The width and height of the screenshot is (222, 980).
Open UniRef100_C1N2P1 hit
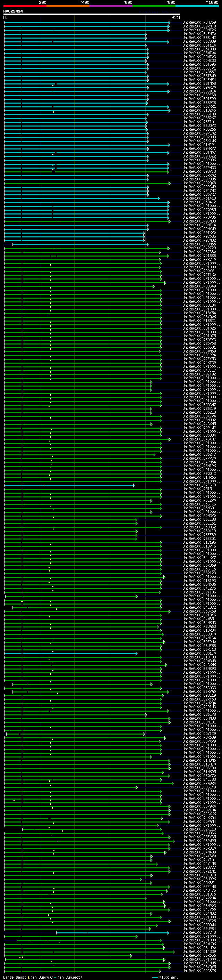pyautogui.click(x=199, y=145)
